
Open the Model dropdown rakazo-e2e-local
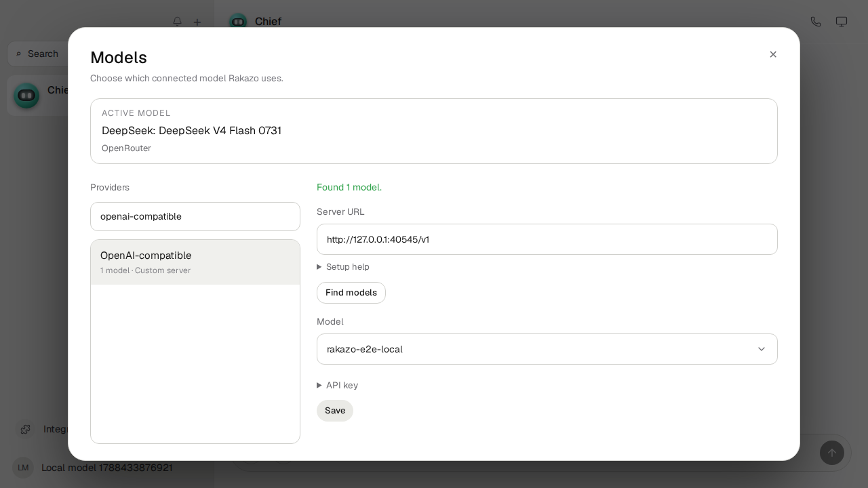(x=547, y=349)
